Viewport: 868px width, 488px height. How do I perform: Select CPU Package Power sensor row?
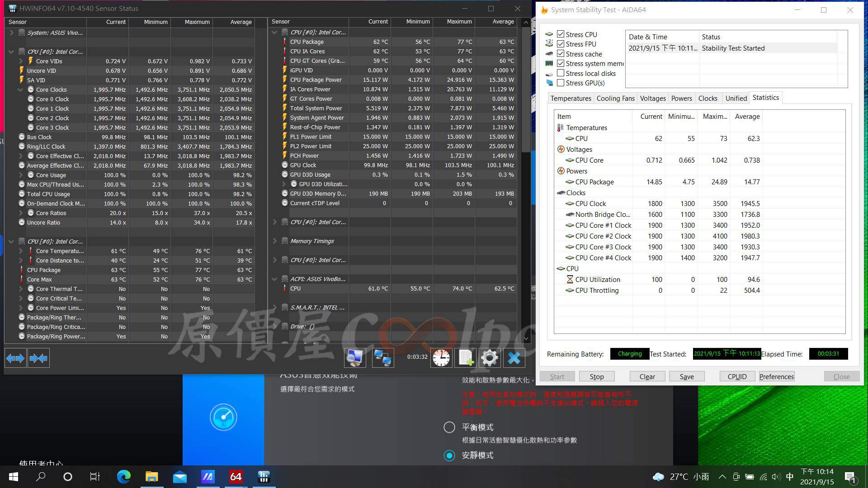[x=398, y=80]
